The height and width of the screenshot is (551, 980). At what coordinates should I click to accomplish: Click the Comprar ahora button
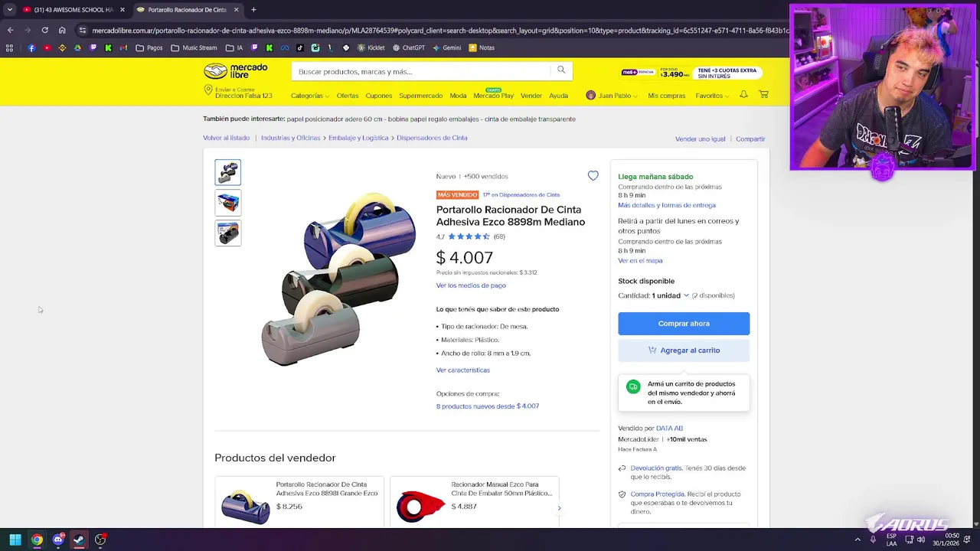684,323
